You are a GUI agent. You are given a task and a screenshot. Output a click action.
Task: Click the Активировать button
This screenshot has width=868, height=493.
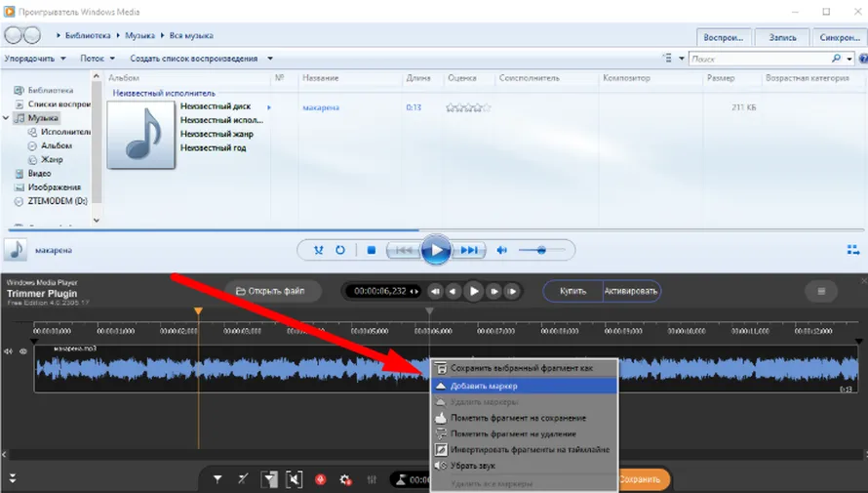[631, 291]
